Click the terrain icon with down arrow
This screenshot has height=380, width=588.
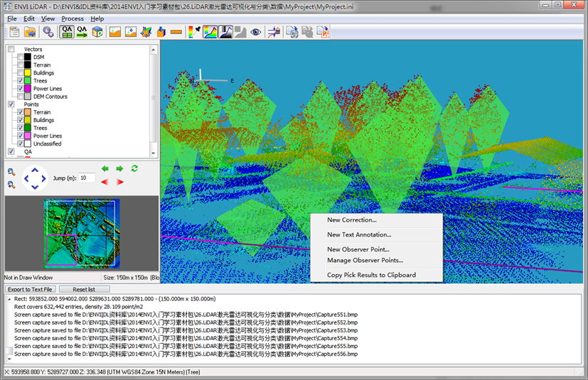coord(131,32)
